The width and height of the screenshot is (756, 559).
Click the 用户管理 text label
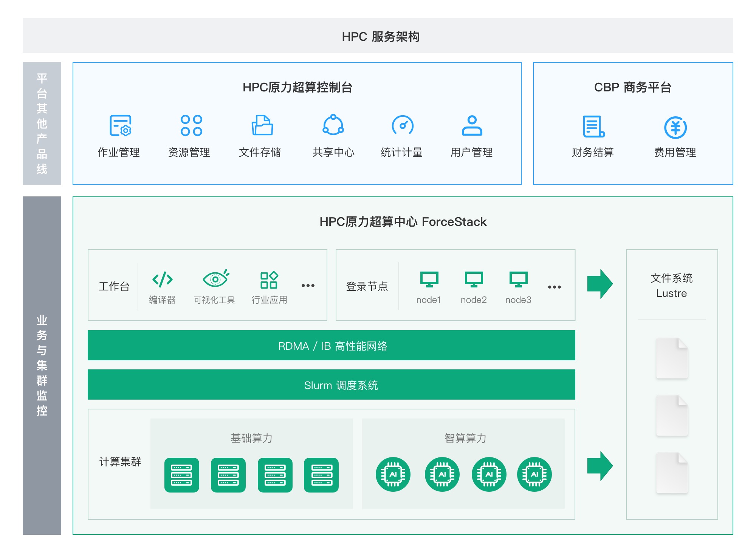tap(471, 152)
